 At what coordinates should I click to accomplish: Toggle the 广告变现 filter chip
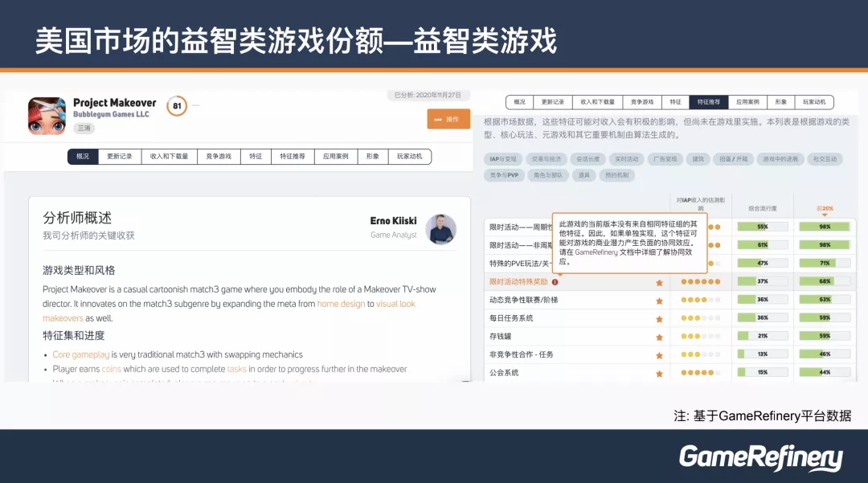pyautogui.click(x=665, y=159)
